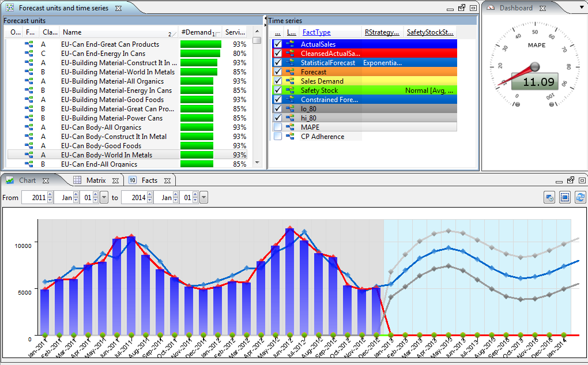Select Forecast units and time series tab
This screenshot has width=588, height=365.
(x=63, y=8)
